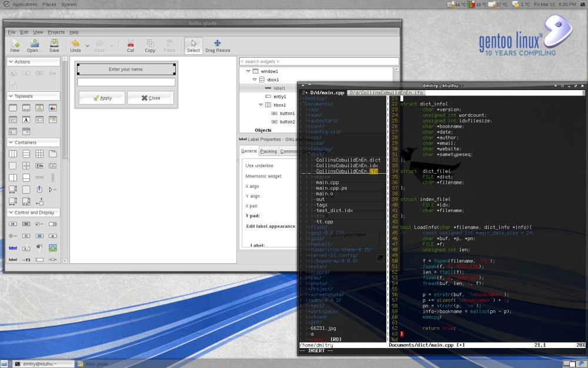Collapse the window1 tree node

click(x=248, y=71)
